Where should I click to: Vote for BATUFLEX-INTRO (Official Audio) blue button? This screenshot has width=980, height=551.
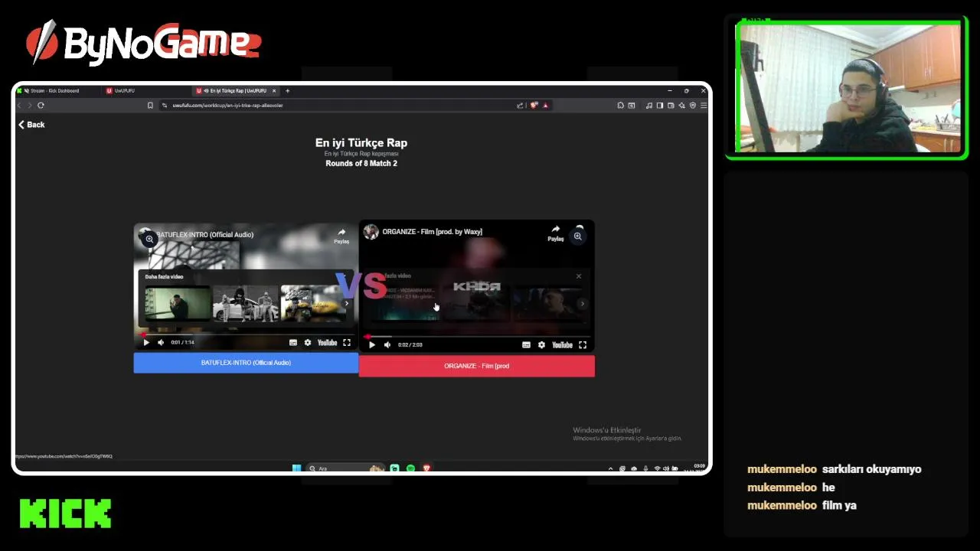click(246, 363)
